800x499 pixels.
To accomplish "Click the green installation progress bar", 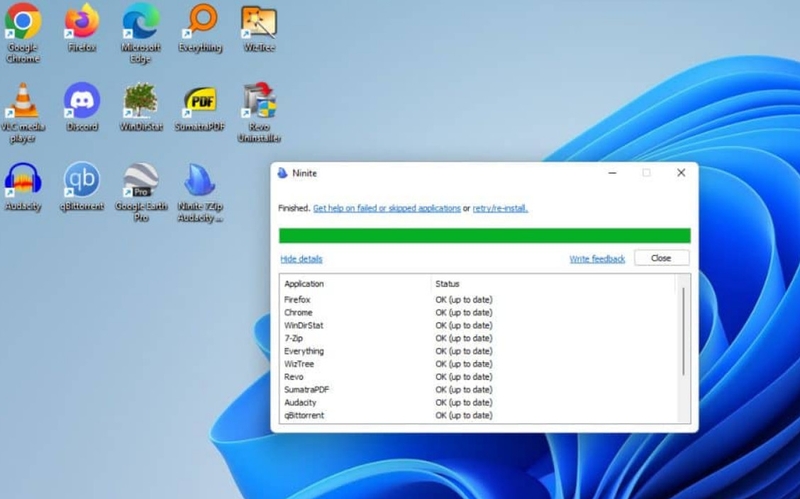I will click(x=485, y=236).
